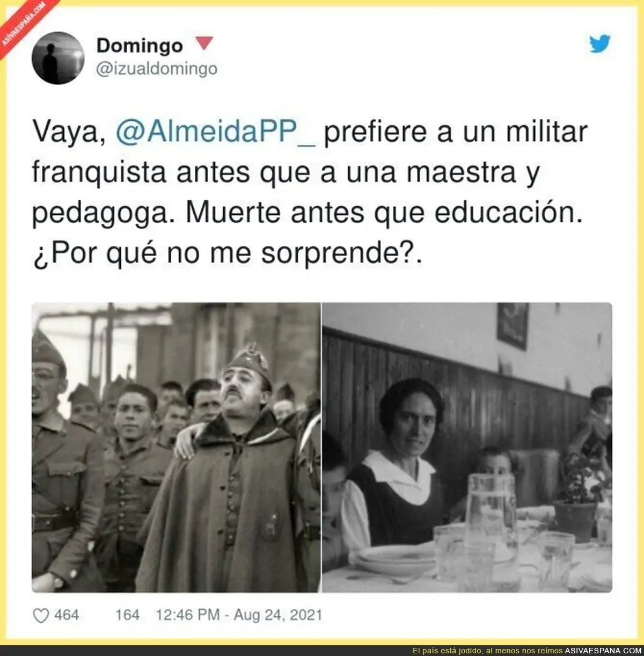Click the tweet text paragraph

tap(310, 193)
